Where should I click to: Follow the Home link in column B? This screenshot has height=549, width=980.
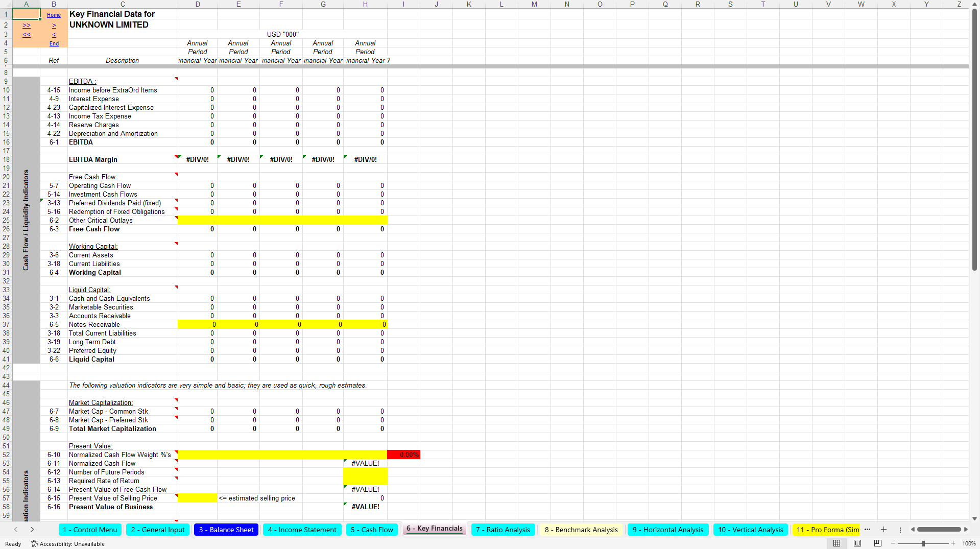pos(54,15)
